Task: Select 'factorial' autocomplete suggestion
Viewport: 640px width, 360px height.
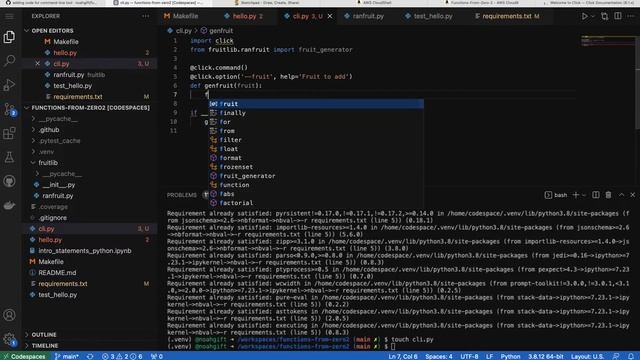Action: click(x=316, y=203)
